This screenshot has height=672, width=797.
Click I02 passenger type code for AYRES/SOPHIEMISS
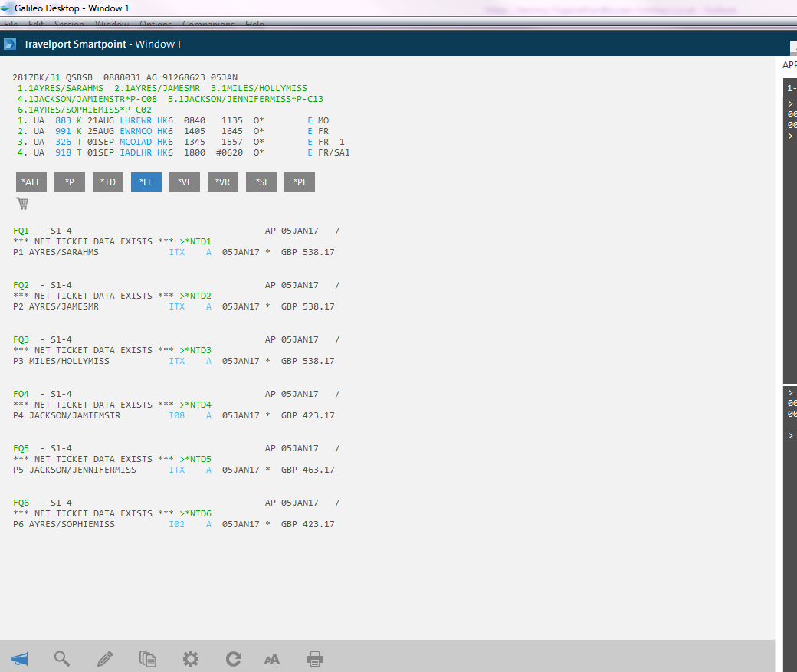tap(176, 524)
